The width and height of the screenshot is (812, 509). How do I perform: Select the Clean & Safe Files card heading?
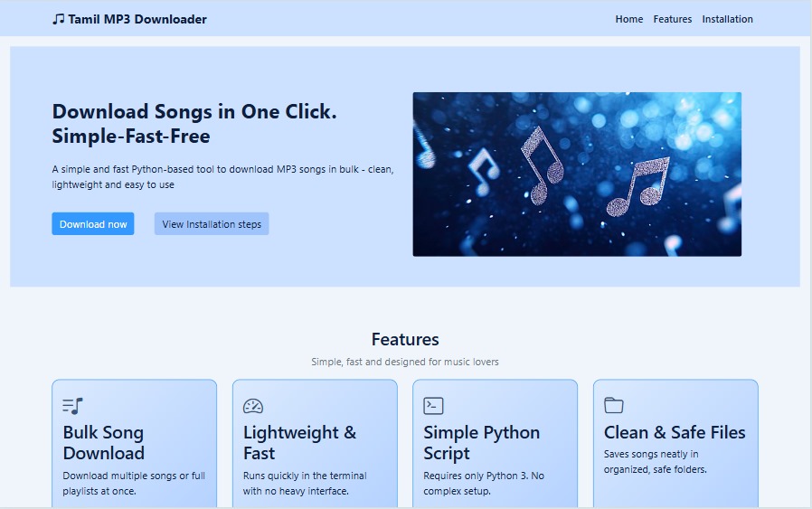pos(675,432)
